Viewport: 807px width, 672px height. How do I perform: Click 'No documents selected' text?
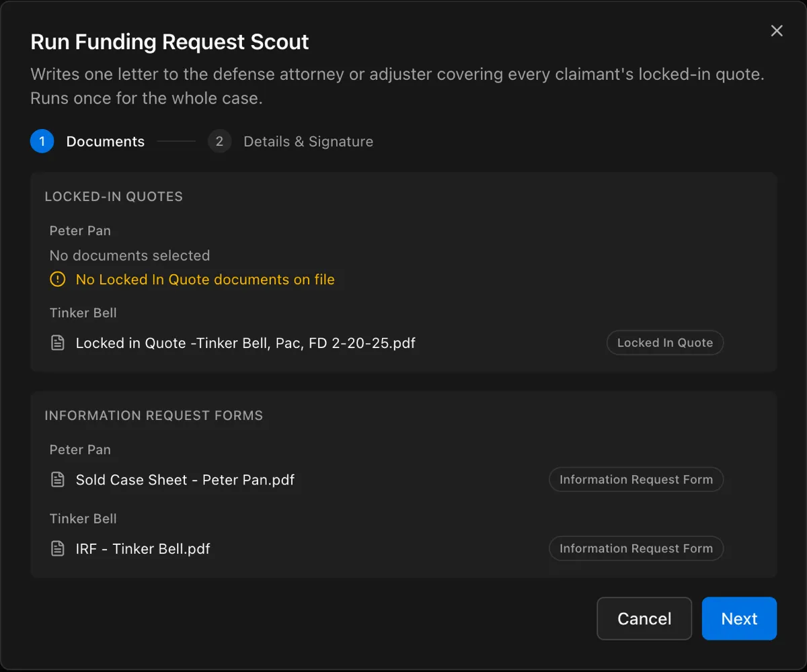pos(130,255)
